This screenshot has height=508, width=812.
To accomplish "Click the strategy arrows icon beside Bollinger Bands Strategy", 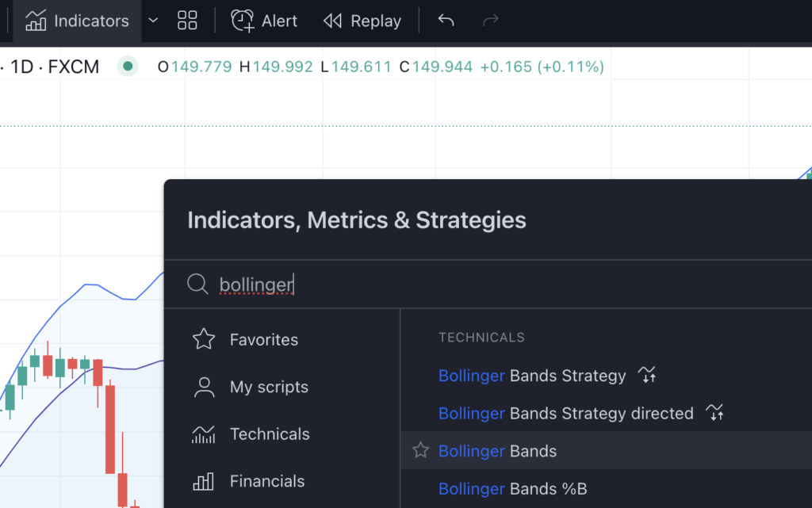I will [647, 375].
